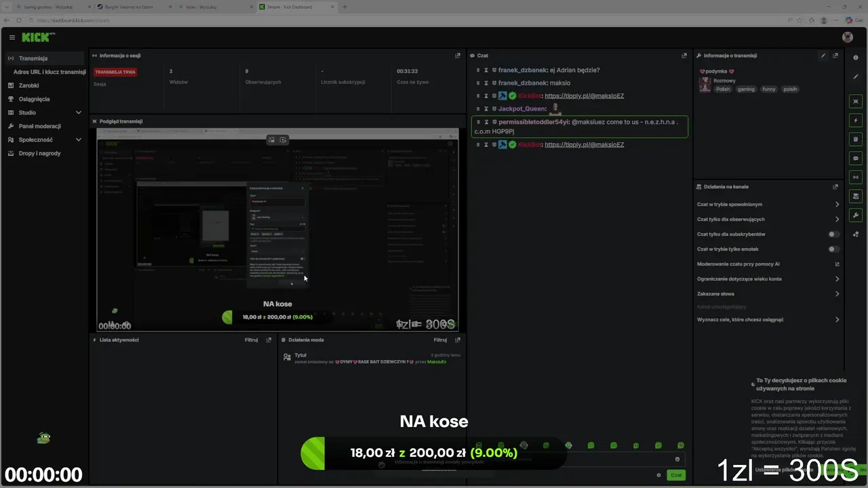
Task: Open Moderowanie czatu przy pomocy AI
Action: [768, 264]
